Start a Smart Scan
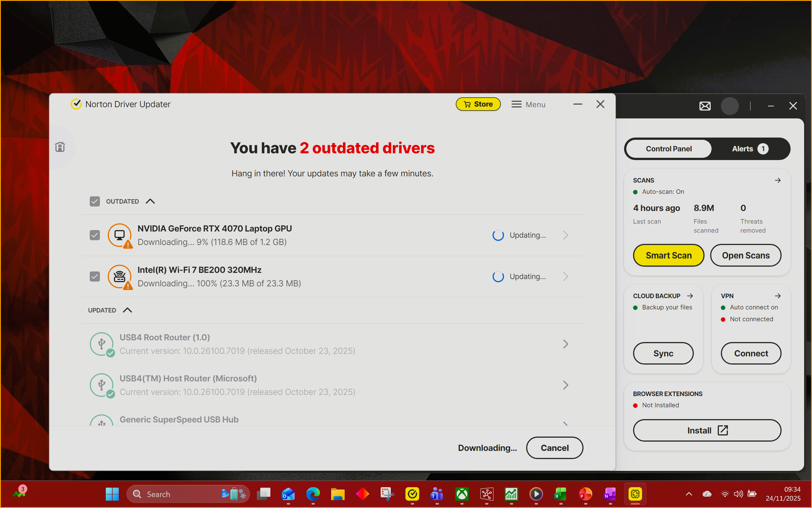 pos(668,255)
